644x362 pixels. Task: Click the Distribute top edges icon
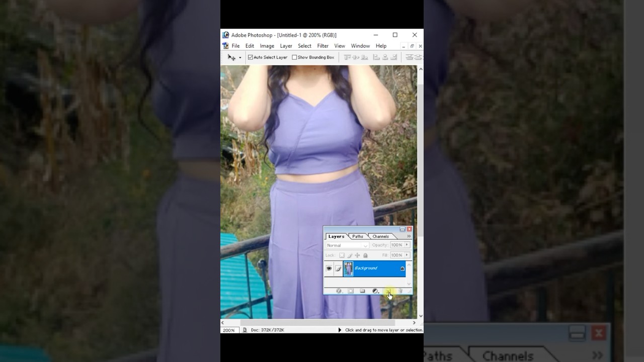[409, 57]
